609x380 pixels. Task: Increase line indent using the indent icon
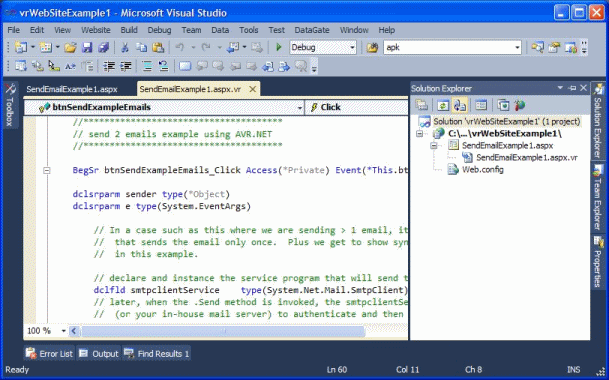click(x=125, y=66)
